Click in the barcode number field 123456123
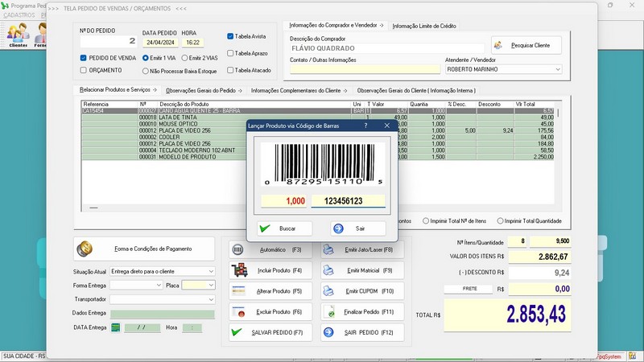The height and width of the screenshot is (362, 644). pyautogui.click(x=348, y=200)
